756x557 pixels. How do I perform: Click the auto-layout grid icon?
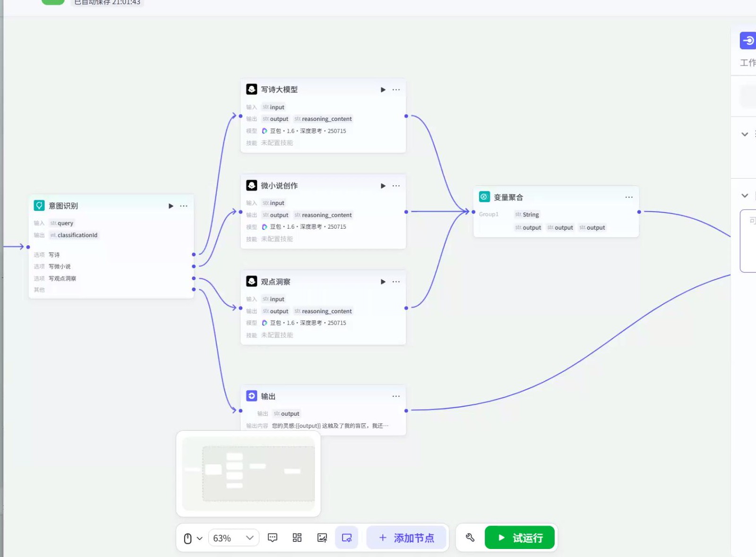tap(297, 538)
